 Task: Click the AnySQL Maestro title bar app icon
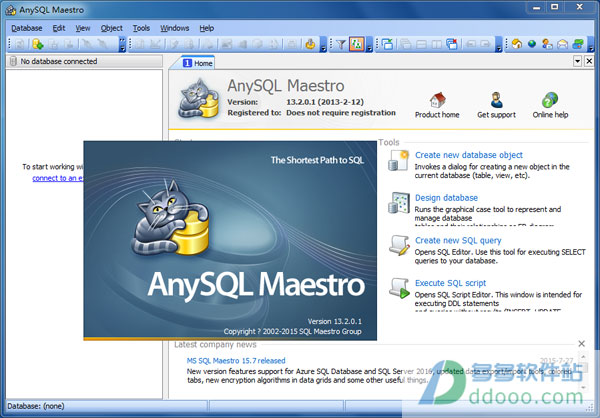coord(11,10)
